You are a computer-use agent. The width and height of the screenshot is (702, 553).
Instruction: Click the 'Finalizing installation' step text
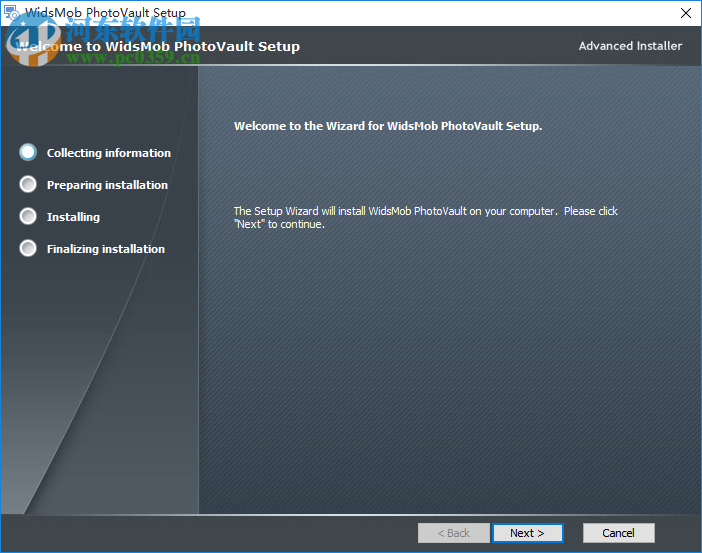point(106,249)
